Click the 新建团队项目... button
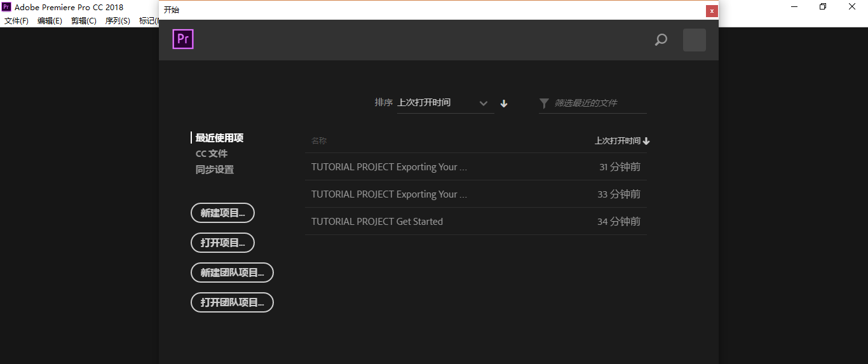This screenshot has width=868, height=364. tap(232, 273)
